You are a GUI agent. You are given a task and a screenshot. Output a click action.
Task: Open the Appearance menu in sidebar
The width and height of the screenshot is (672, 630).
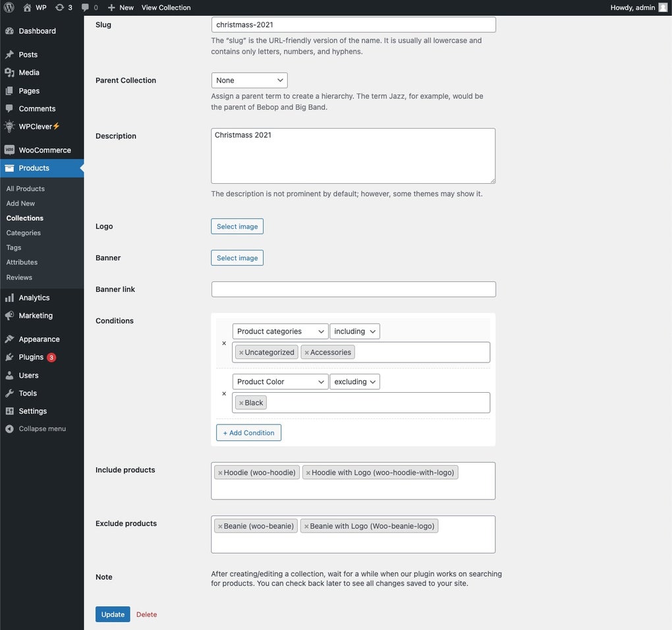pos(40,338)
